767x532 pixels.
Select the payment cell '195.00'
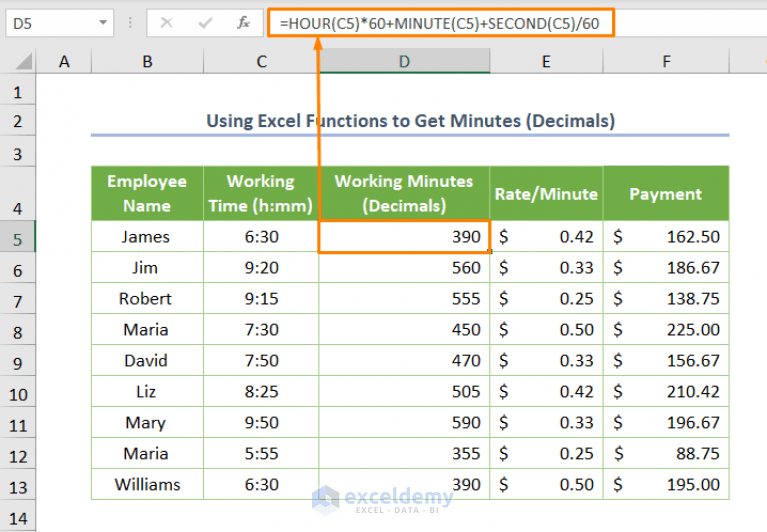click(x=666, y=484)
